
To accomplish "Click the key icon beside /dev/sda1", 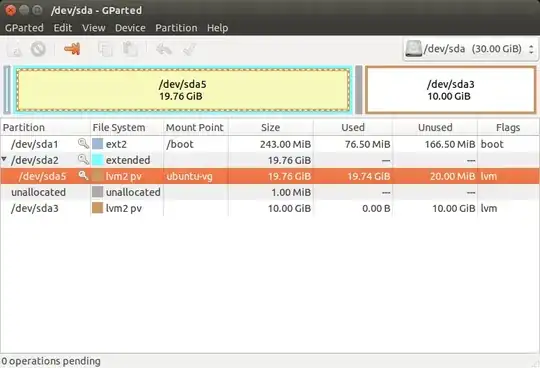I will coord(83,144).
